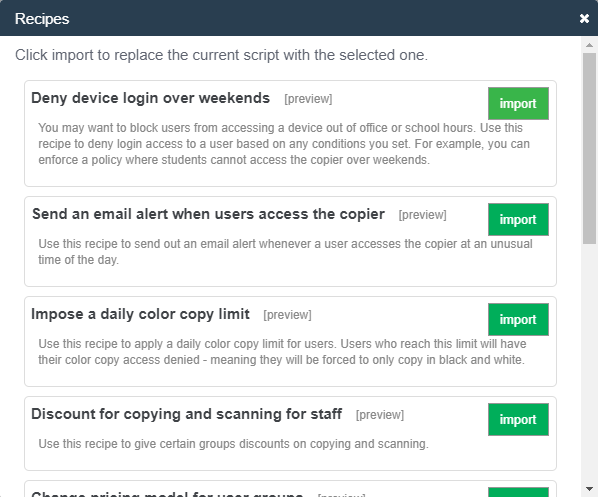Preview the Discount for copying and scanning recipe
This screenshot has width=598, height=497.
tap(380, 415)
